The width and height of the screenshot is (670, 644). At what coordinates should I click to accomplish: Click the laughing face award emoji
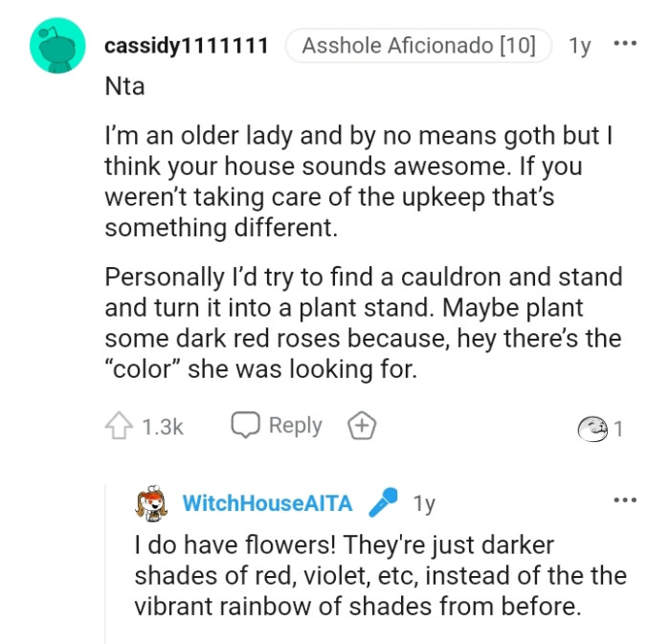[x=592, y=430]
